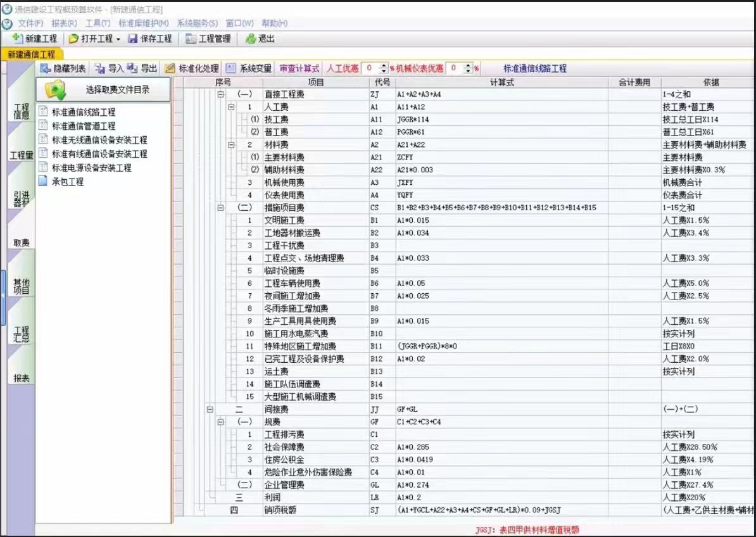Open the 工具 menu
Viewport: 756px width, 537px height.
pos(98,23)
